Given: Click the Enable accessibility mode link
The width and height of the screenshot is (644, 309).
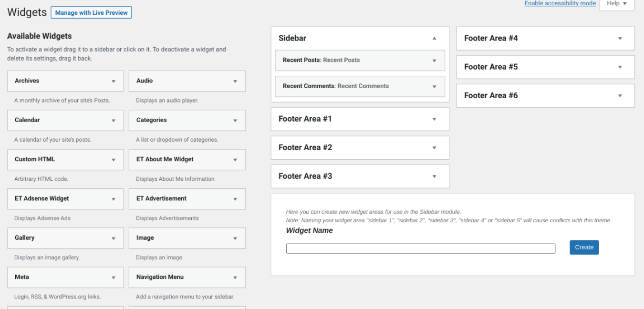Looking at the screenshot, I should [x=560, y=3].
